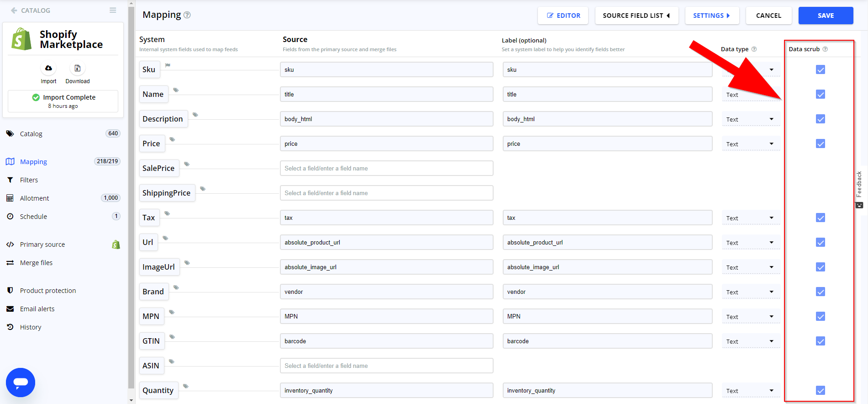
Task: Click the Import cloud icon
Action: pos(48,68)
